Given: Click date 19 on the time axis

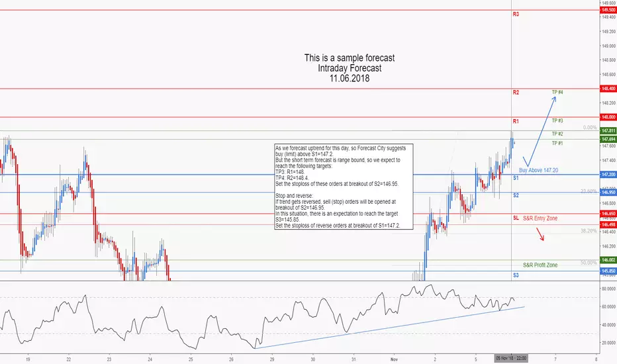Looking at the screenshot, I should pos(28,359).
